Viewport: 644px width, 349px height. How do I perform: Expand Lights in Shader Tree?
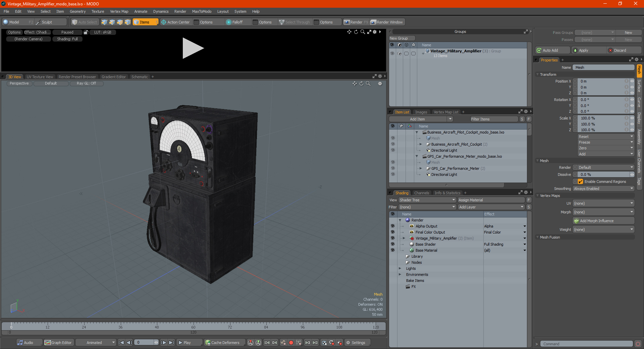[400, 268]
